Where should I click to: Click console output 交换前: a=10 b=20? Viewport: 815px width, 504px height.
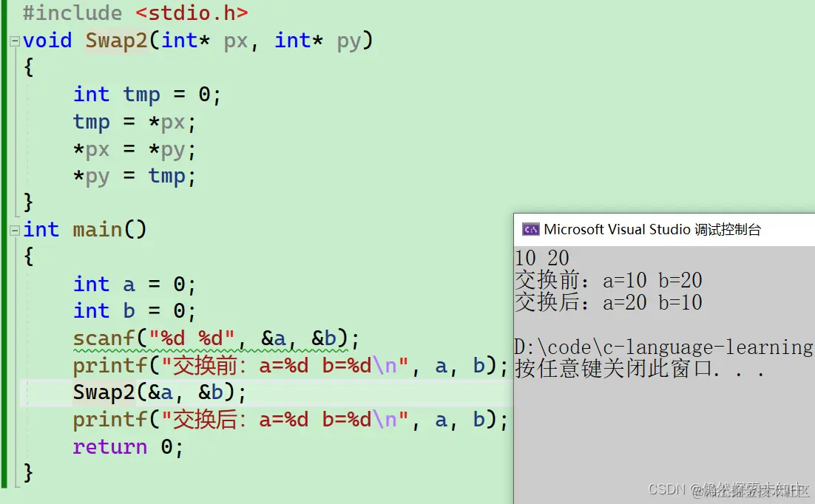coord(608,281)
